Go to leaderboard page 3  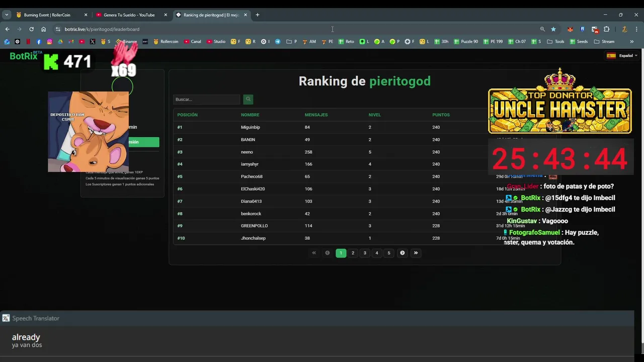pyautogui.click(x=365, y=253)
